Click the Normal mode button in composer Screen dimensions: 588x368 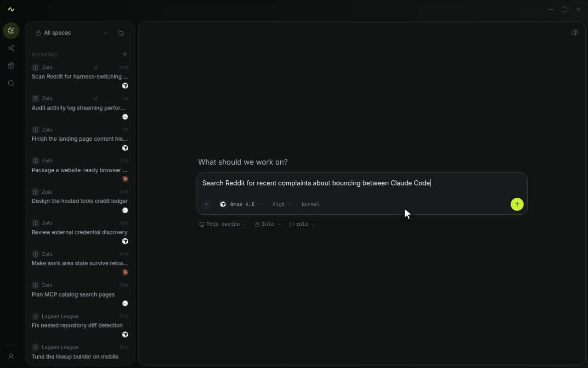311,204
